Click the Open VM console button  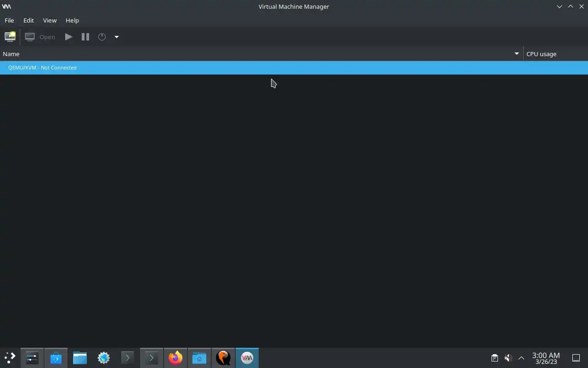pos(40,37)
